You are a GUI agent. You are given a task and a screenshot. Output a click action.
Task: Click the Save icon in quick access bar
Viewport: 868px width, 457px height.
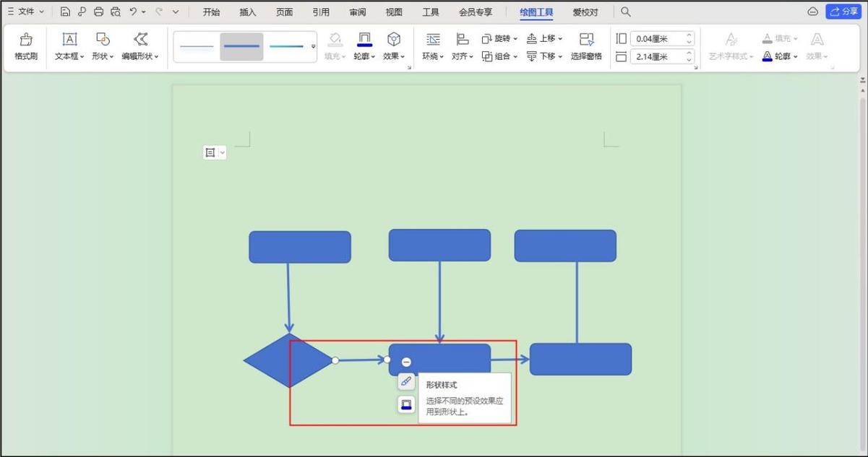pos(65,12)
